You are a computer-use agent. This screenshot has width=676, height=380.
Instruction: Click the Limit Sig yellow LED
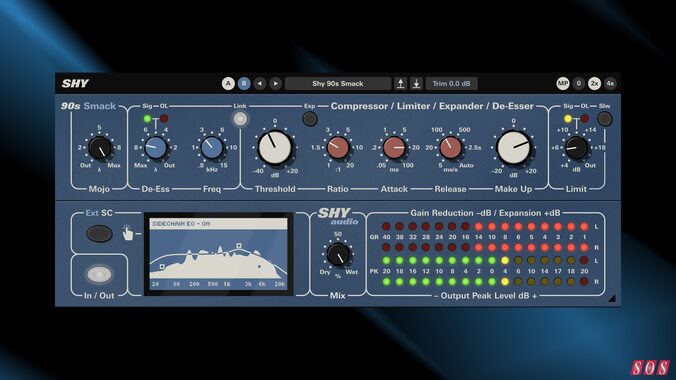568,119
